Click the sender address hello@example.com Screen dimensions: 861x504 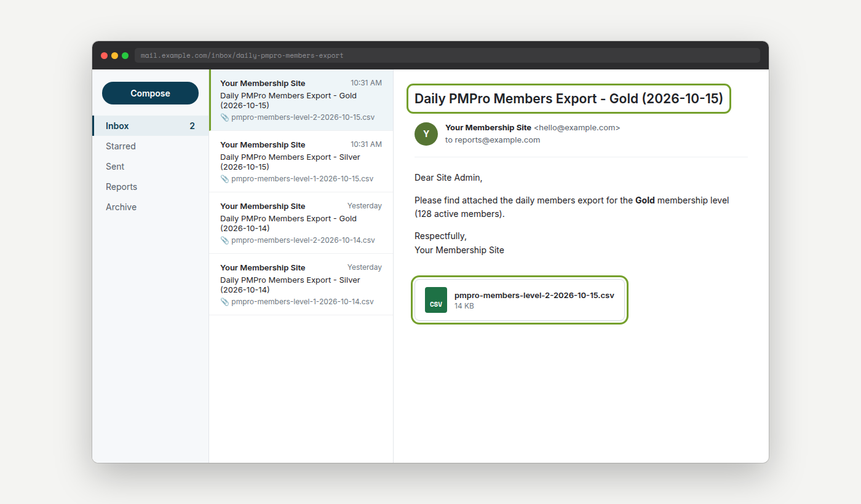[577, 128]
